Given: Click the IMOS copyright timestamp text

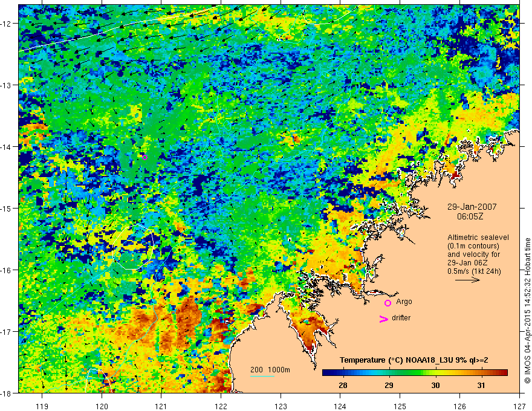Looking at the screenshot, I should 527,310.
